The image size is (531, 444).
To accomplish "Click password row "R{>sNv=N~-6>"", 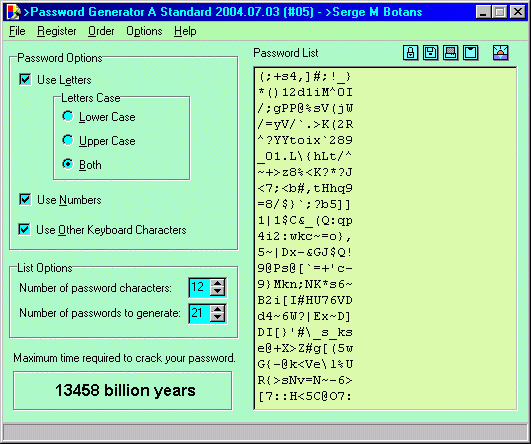I will [x=305, y=380].
